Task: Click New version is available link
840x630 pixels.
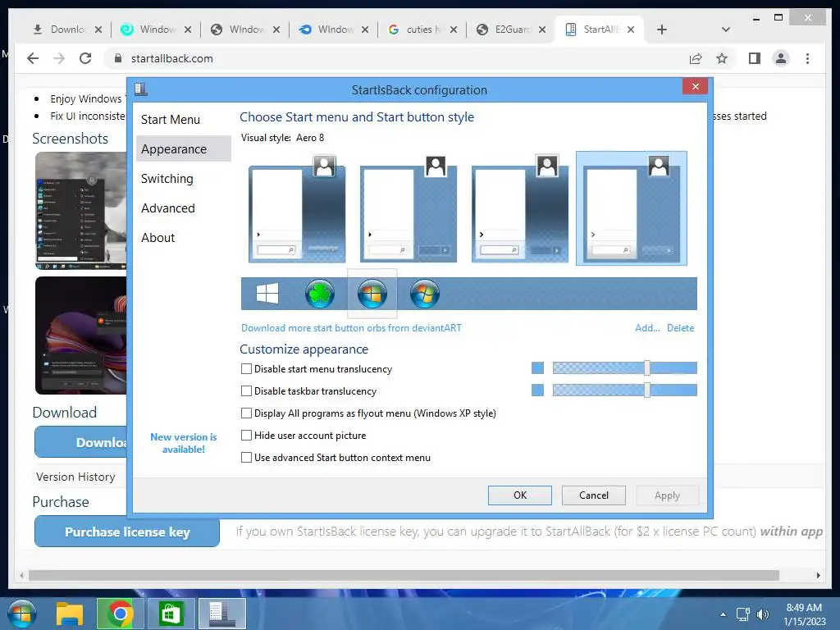Action: [183, 443]
